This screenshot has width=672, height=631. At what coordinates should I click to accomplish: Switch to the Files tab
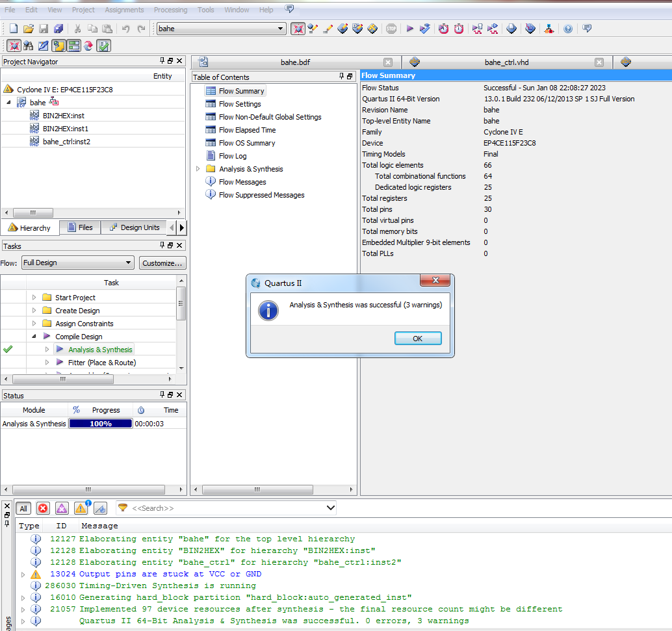(80, 227)
